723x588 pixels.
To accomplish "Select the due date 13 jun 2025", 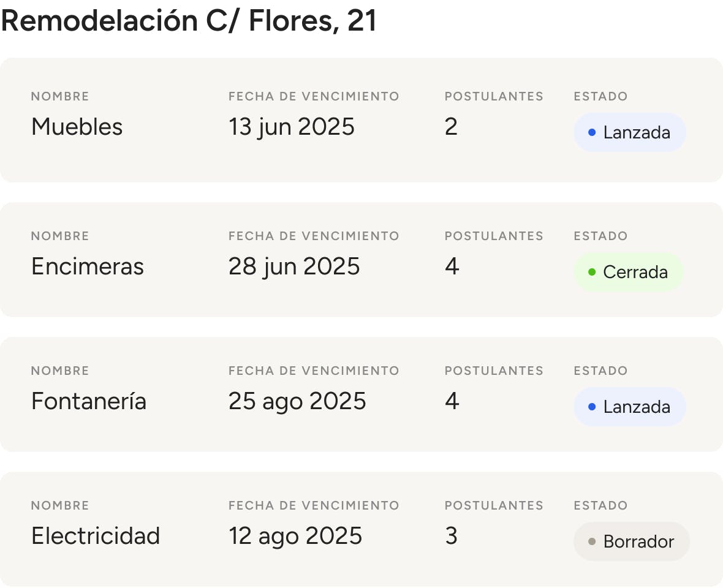I will pyautogui.click(x=291, y=127).
